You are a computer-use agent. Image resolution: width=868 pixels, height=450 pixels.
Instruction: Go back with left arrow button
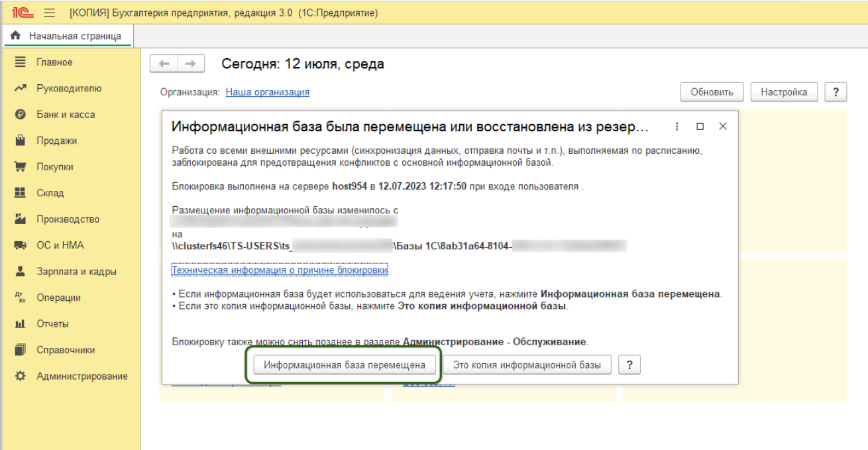(x=164, y=64)
